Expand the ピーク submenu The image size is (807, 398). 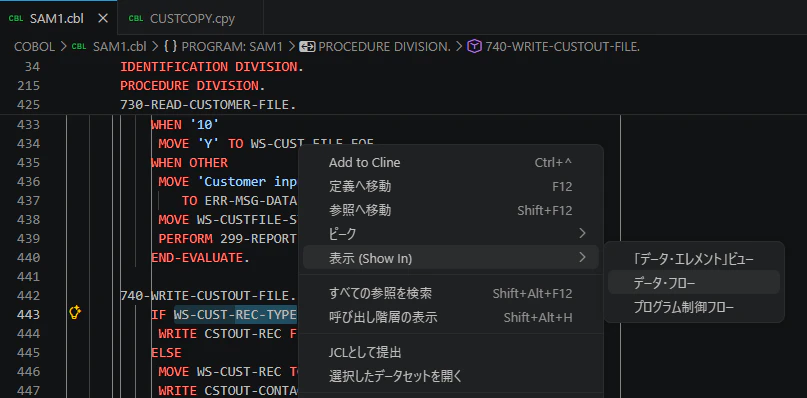[x=450, y=234]
